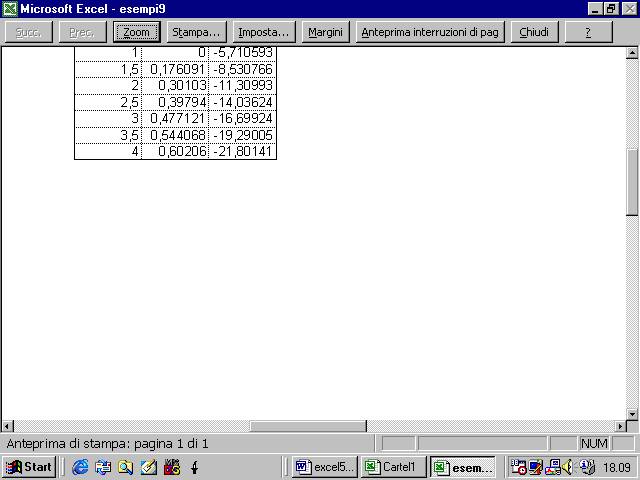640x480 pixels.
Task: Switch to Anteprima interruzioni di pag view
Action: pyautogui.click(x=430, y=32)
